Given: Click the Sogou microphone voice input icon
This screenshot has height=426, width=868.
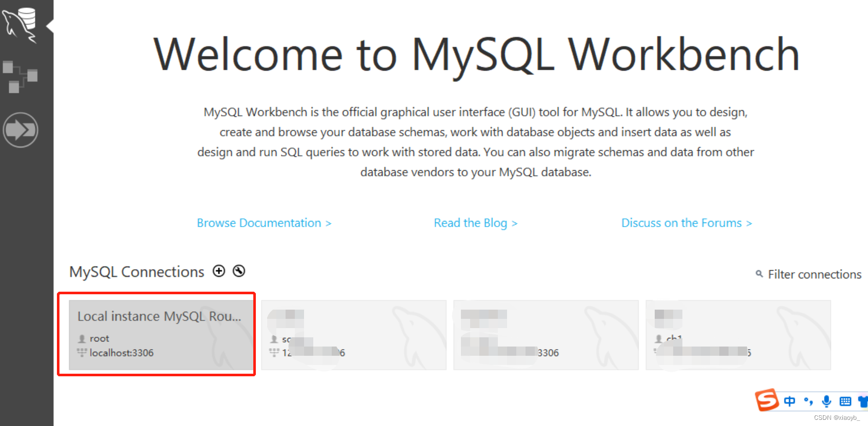Looking at the screenshot, I should point(826,401).
